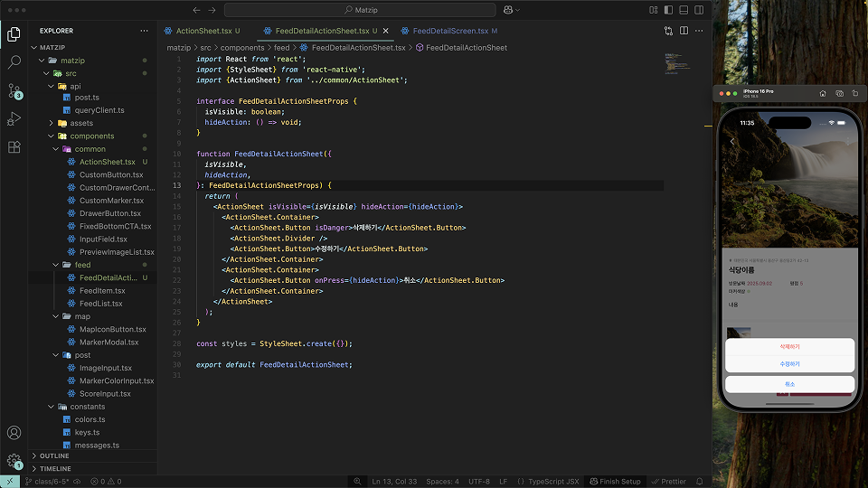
Task: Click the Manage gear icon
Action: tap(14, 461)
